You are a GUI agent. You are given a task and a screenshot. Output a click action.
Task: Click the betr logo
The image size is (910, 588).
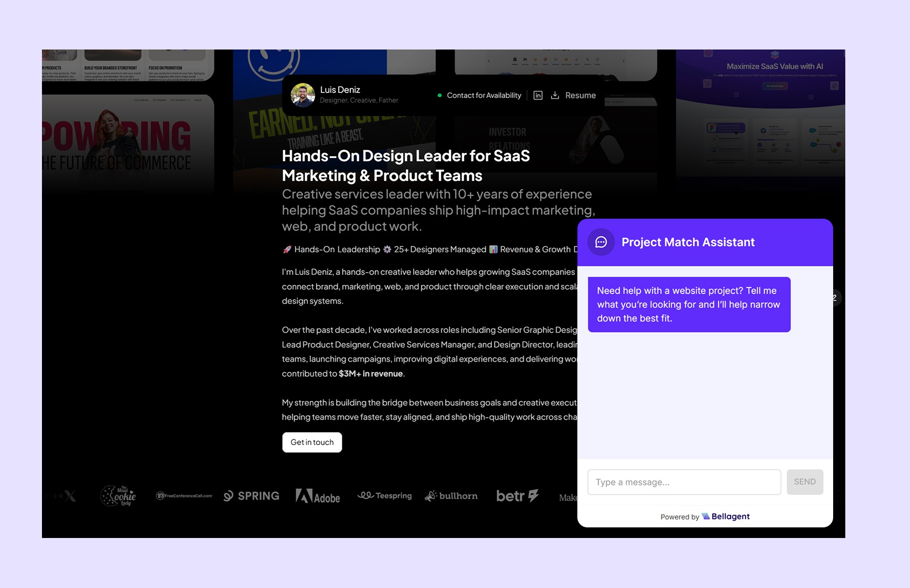[x=517, y=496]
